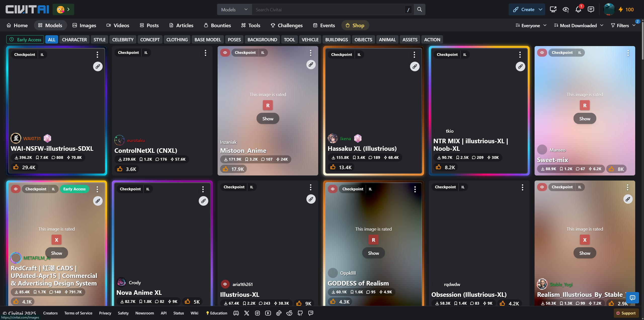The image size is (644, 320).
Task: Toggle the eye icon on Mistoon_Anime card
Action: pyautogui.click(x=225, y=53)
